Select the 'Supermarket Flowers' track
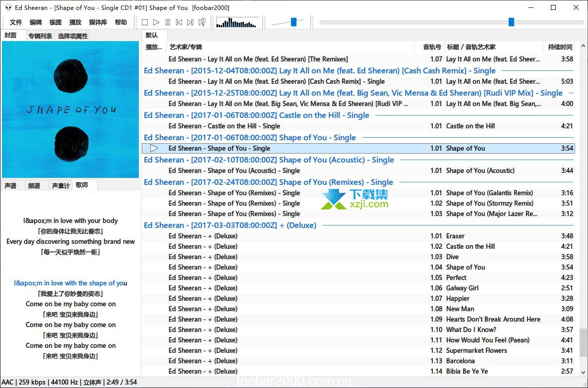 tap(358, 350)
